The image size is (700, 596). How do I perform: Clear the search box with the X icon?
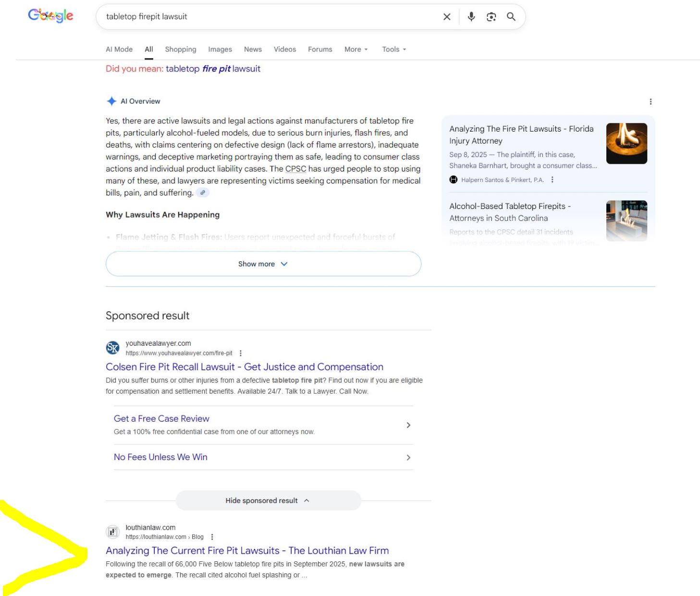click(447, 17)
